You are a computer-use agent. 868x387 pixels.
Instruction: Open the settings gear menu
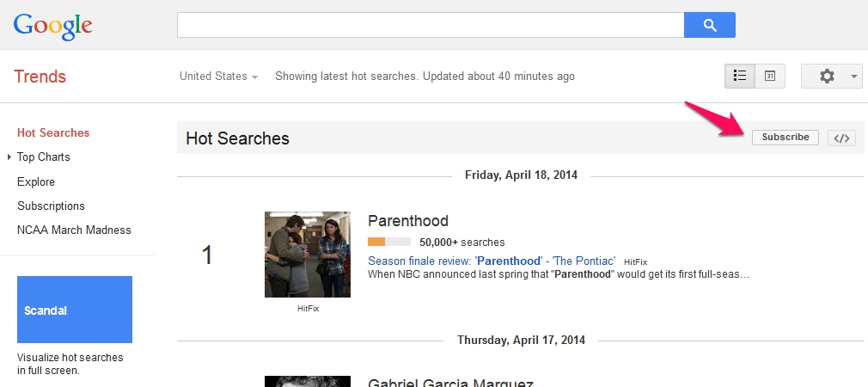coord(827,76)
